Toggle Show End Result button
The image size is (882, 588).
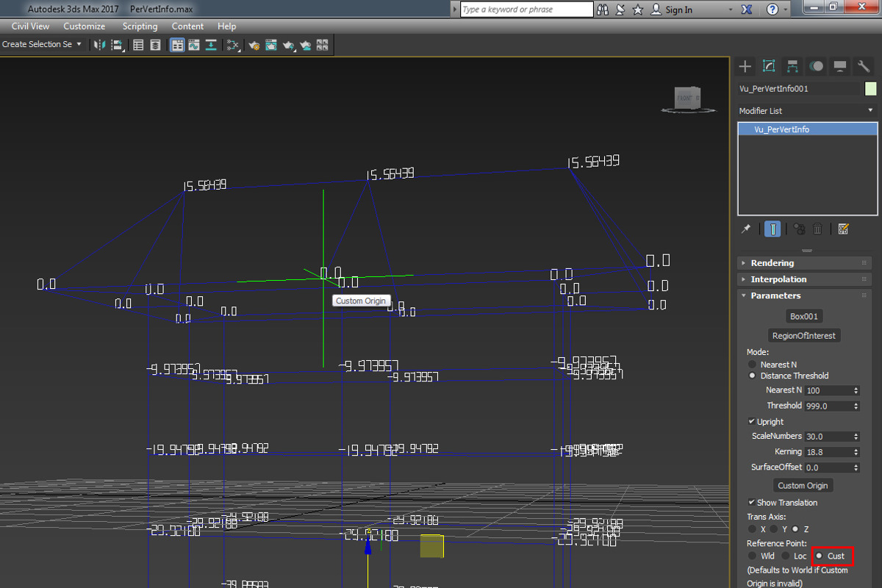click(772, 229)
